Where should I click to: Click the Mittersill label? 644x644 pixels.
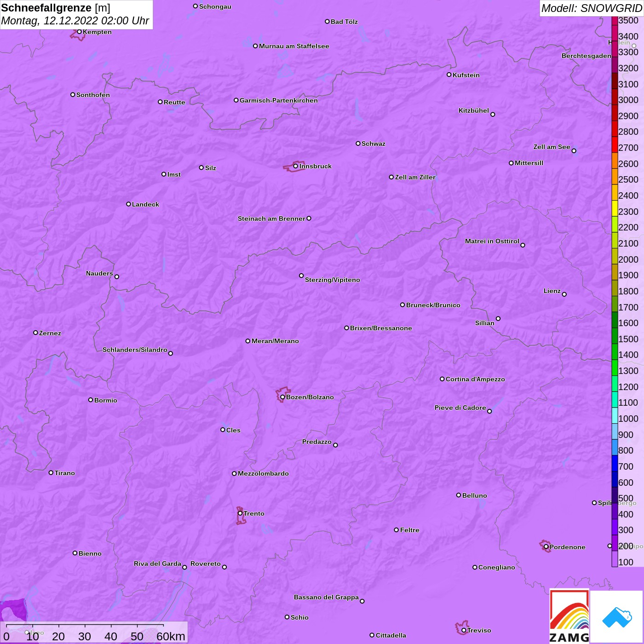tap(529, 163)
